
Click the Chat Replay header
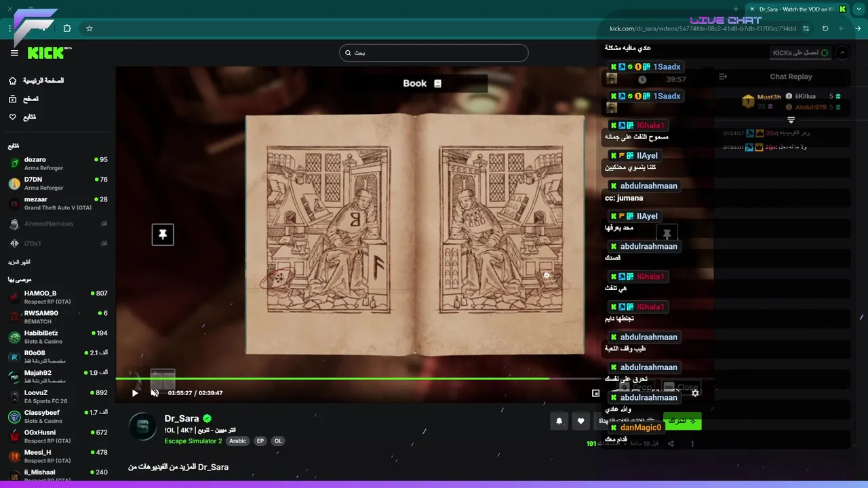[x=791, y=77]
